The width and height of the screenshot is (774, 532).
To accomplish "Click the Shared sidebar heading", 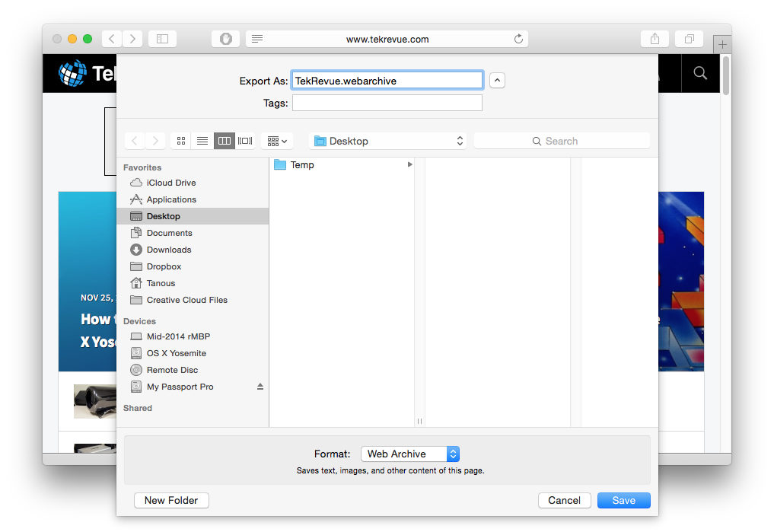I will coord(138,408).
